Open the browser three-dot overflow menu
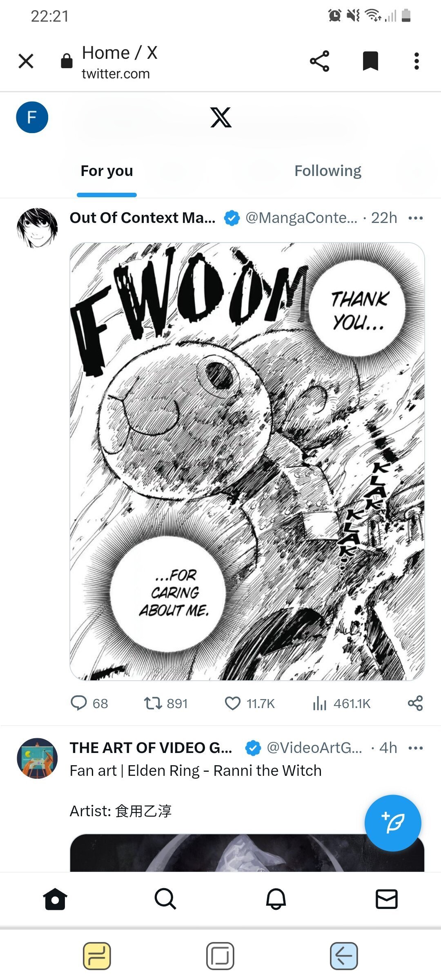This screenshot has width=441, height=980. 416,61
